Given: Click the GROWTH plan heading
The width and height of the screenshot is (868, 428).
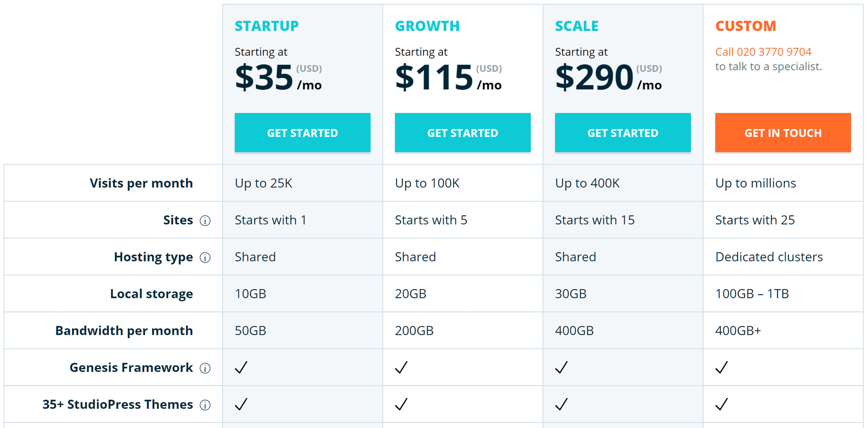Looking at the screenshot, I should point(427,26).
